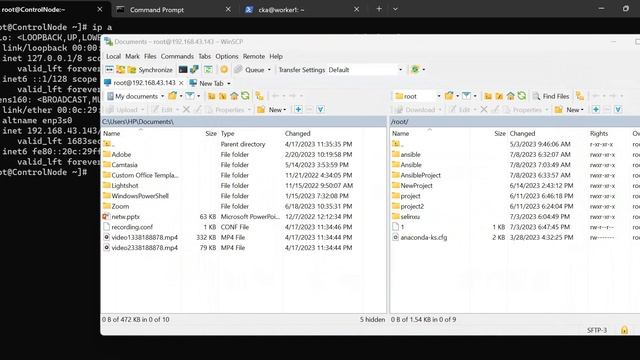This screenshot has height=360, width=640.
Task: Click the remote panel filter icon
Action: click(x=466, y=96)
